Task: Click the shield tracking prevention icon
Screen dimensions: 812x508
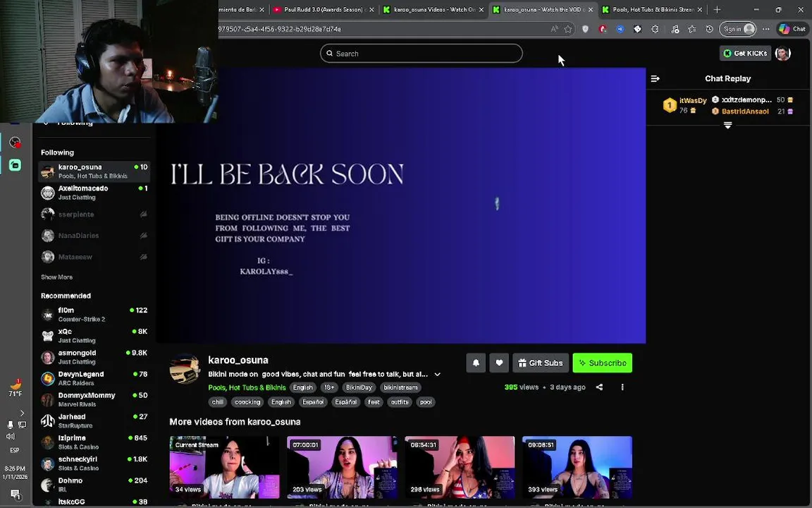Action: [x=585, y=29]
